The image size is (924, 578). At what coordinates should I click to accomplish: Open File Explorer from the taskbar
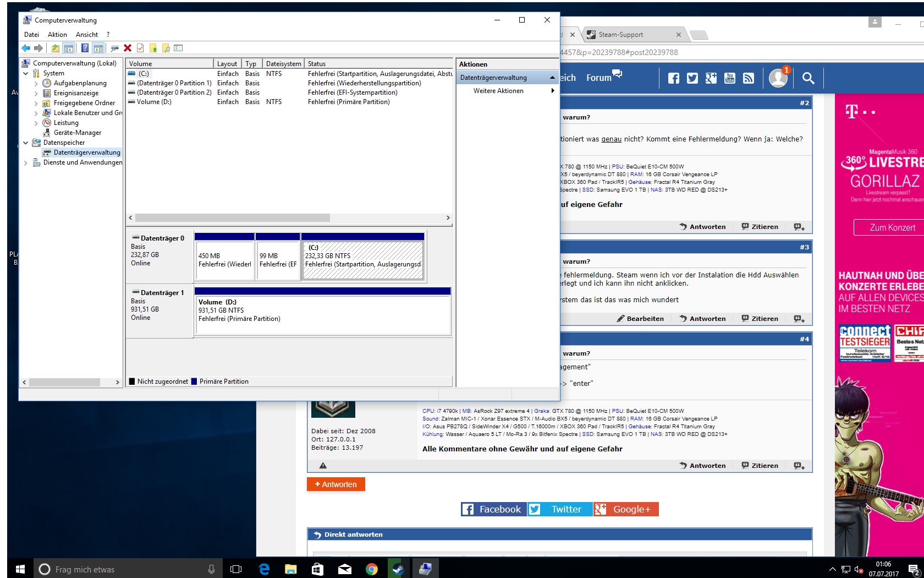(291, 569)
